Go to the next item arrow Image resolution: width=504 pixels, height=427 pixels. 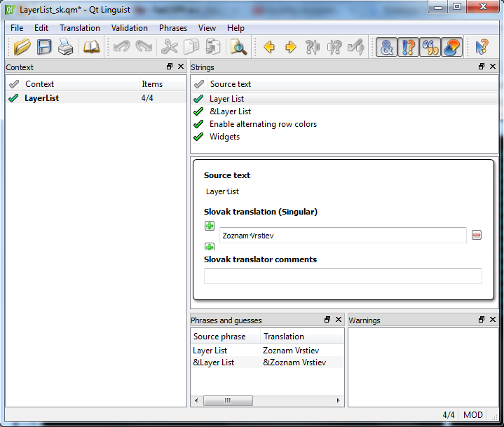(291, 47)
